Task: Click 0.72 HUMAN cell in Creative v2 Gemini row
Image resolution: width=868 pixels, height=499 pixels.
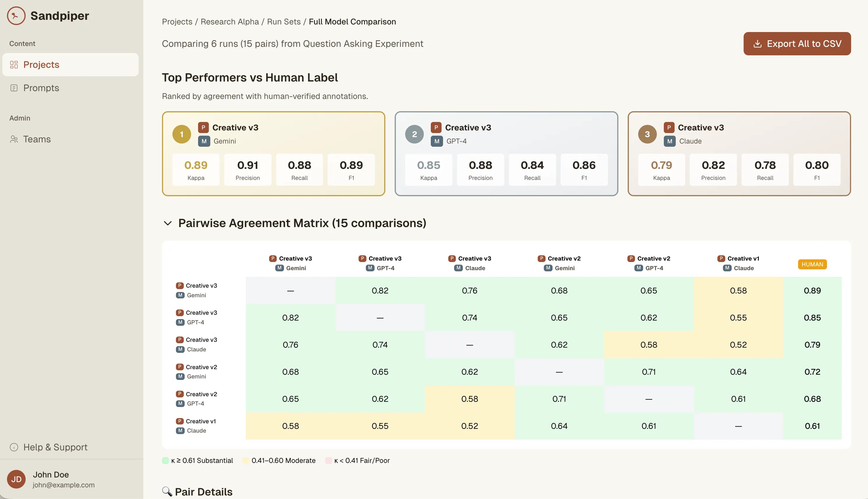Action: point(812,371)
